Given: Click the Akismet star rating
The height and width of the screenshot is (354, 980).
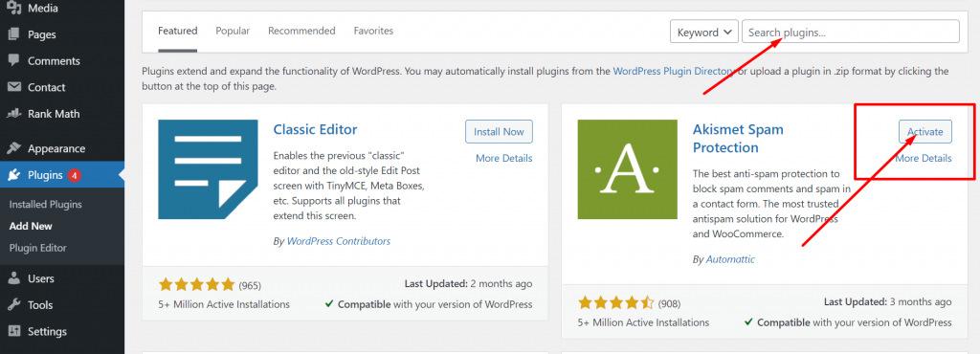Looking at the screenshot, I should point(616,303).
